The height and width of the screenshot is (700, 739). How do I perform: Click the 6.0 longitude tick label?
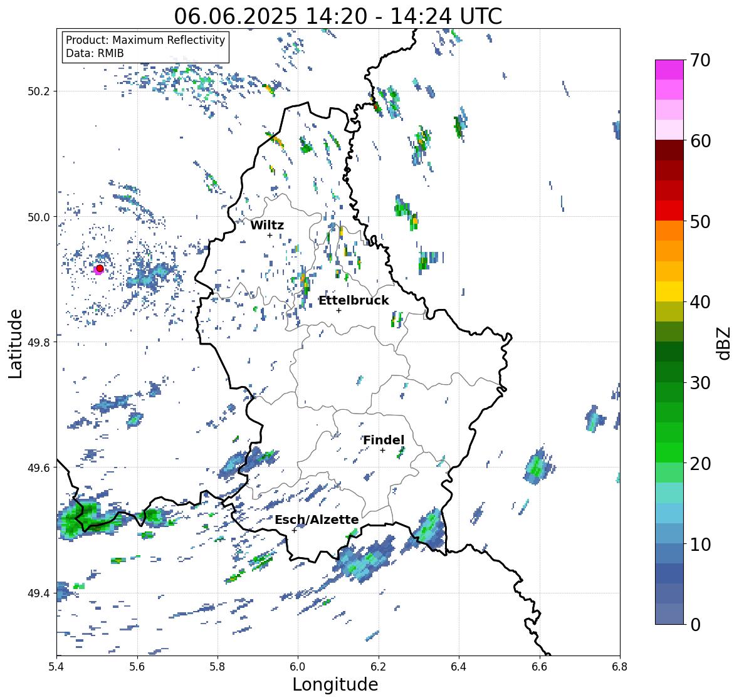(x=298, y=667)
